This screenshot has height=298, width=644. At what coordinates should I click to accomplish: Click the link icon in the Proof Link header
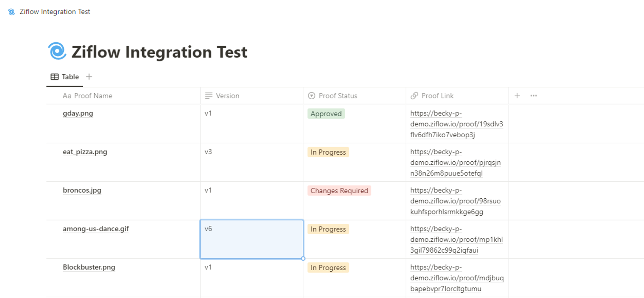coord(414,96)
